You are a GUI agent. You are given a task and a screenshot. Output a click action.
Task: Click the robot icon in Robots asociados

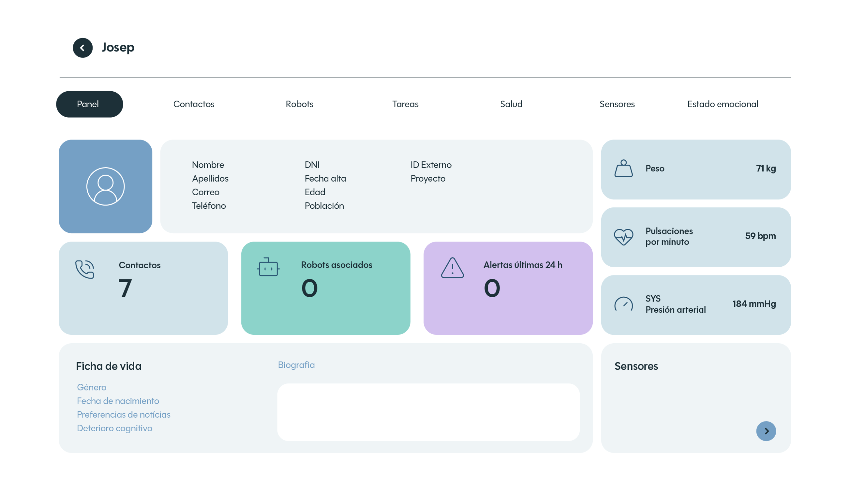click(268, 267)
